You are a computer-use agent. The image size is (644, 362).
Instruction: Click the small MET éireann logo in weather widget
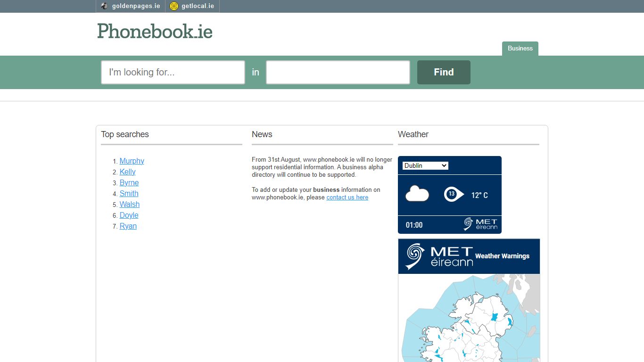tap(480, 224)
